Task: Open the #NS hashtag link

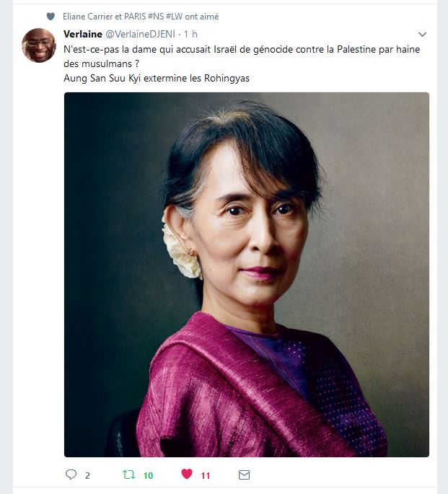Action: (156, 17)
